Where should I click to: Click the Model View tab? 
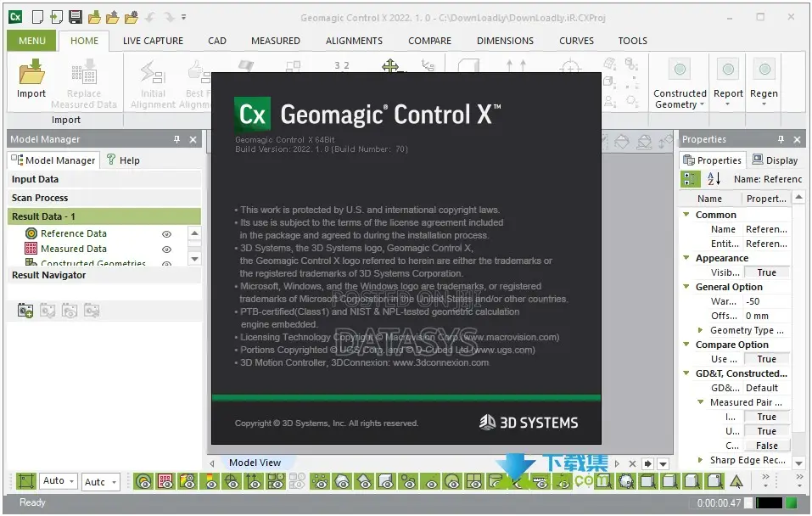[255, 463]
